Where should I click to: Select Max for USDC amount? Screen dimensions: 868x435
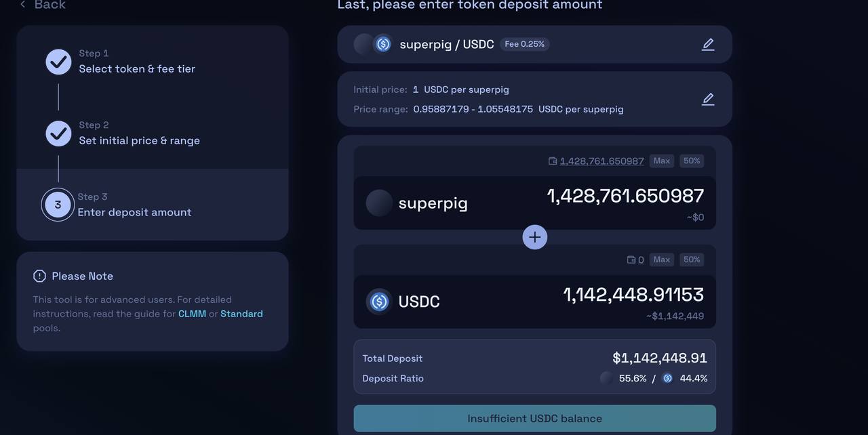click(x=662, y=260)
